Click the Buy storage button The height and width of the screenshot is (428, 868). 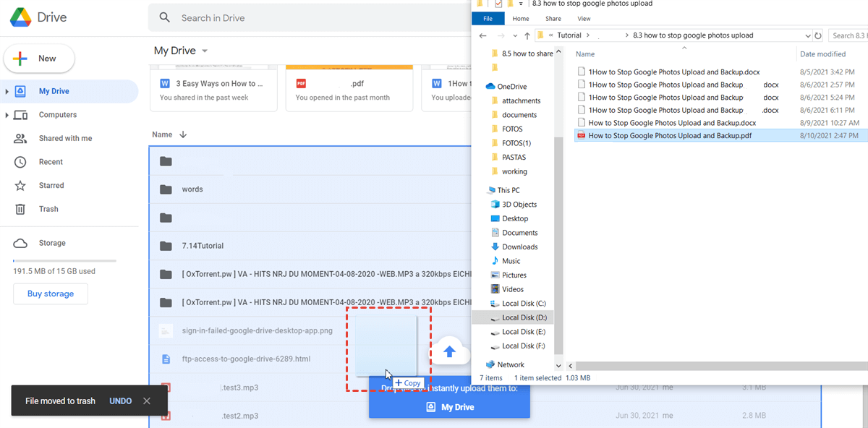tap(51, 294)
